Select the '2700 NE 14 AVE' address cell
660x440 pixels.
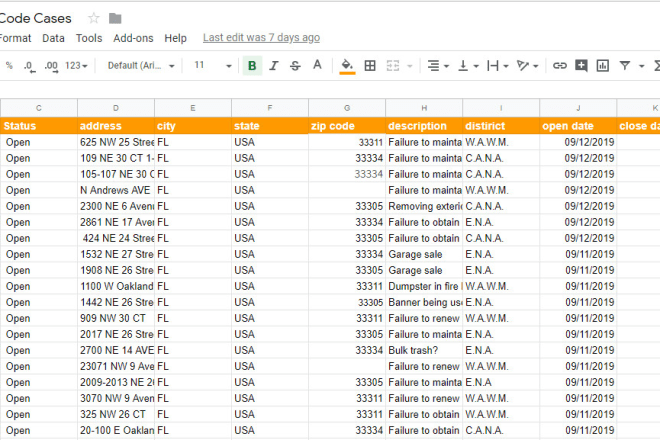coord(116,350)
